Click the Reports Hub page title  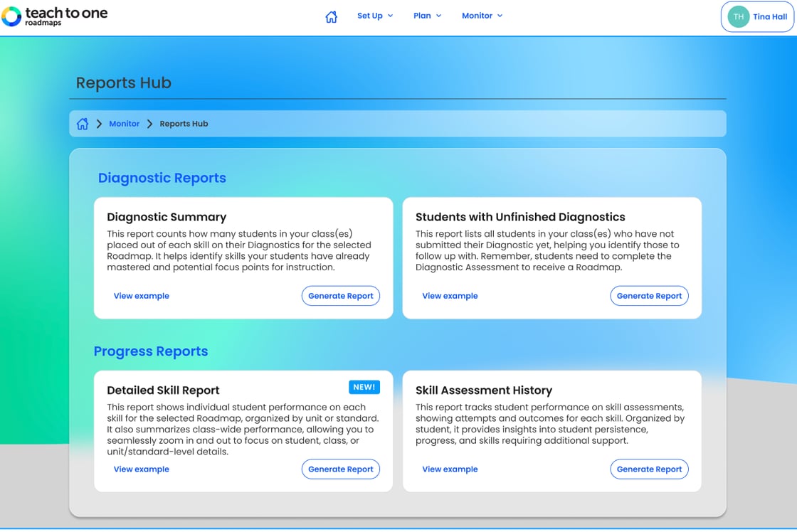point(124,83)
